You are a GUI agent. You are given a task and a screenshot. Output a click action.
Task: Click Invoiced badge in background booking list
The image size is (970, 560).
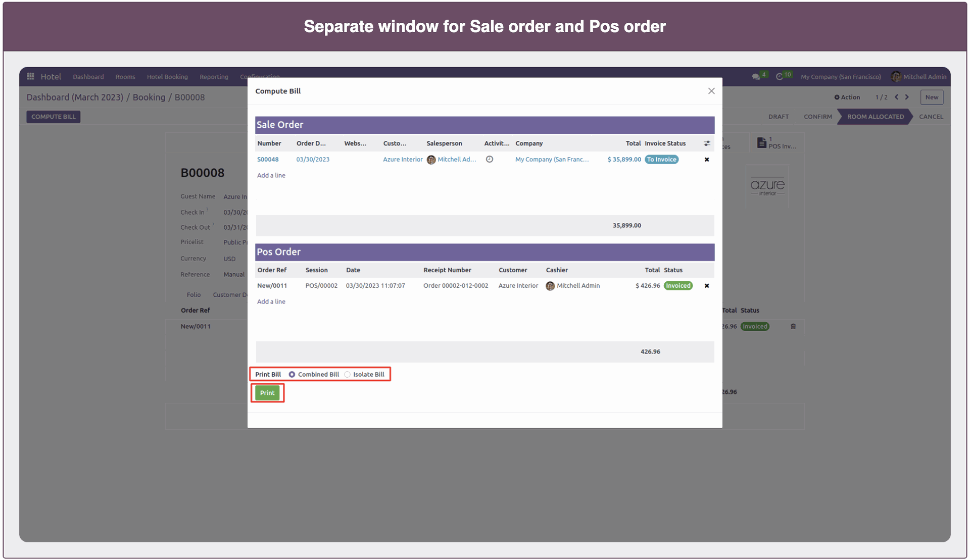point(755,327)
